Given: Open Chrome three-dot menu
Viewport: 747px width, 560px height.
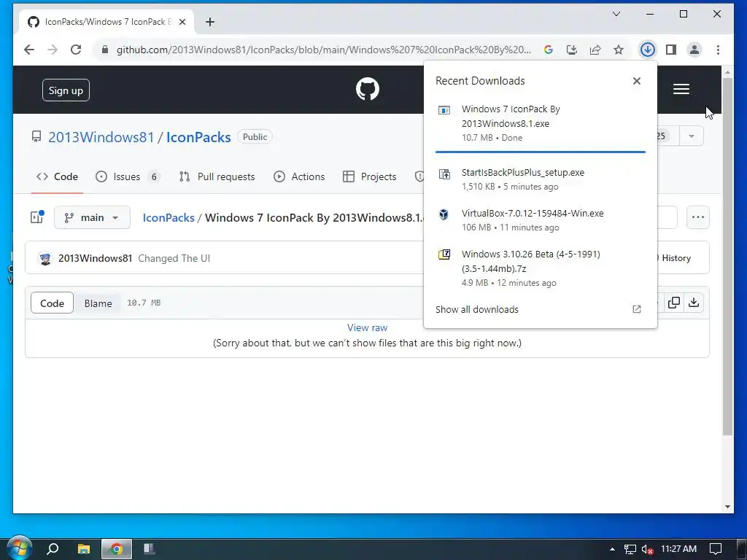Looking at the screenshot, I should (718, 50).
